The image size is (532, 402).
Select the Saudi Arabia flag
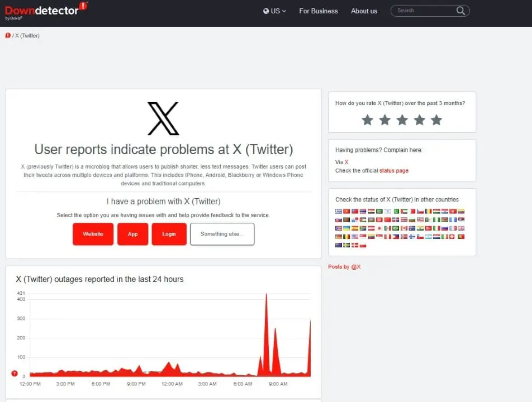click(x=379, y=211)
